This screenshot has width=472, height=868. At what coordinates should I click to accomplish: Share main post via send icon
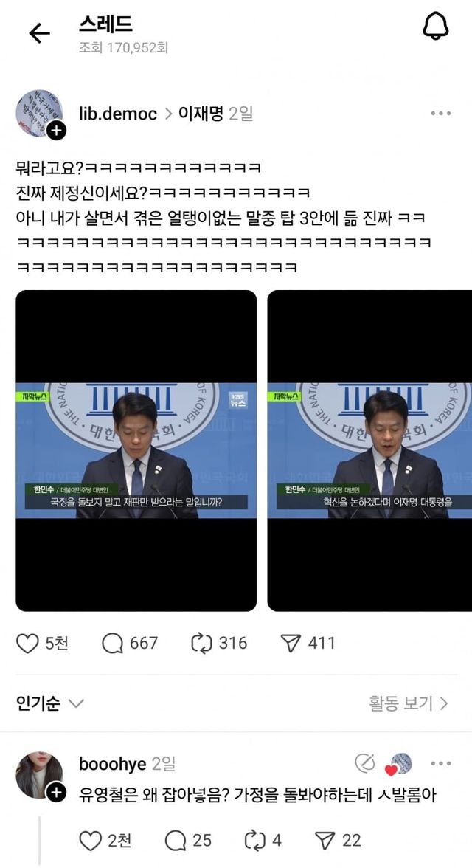pos(290,644)
